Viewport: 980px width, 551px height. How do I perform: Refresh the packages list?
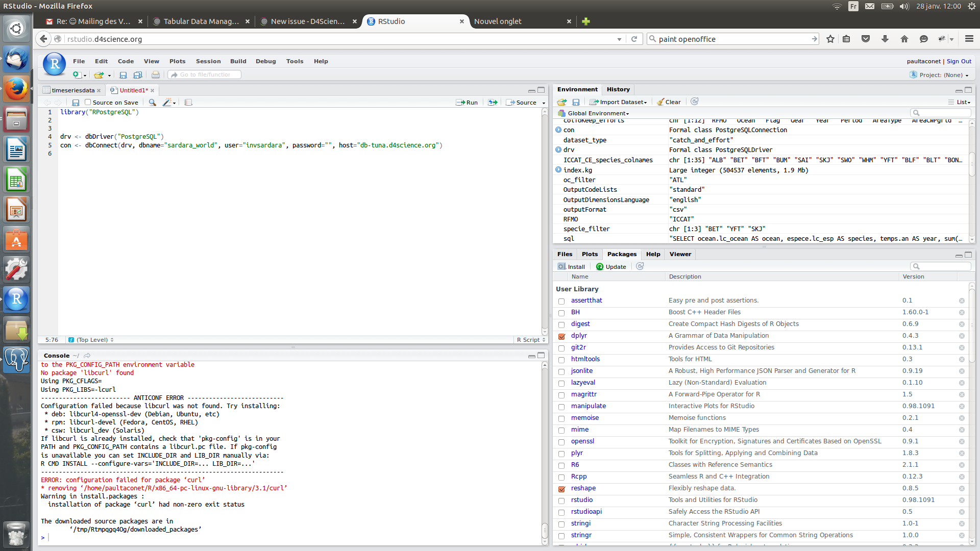pos(640,266)
